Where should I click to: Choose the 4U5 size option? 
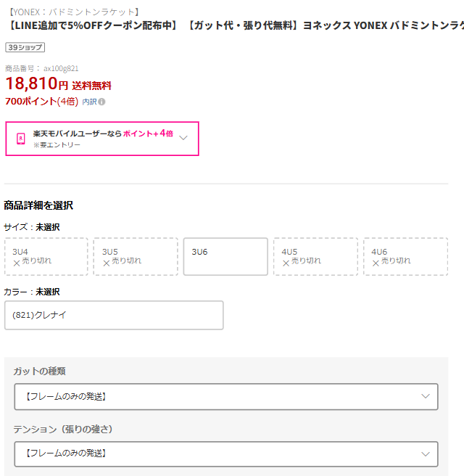(x=315, y=256)
